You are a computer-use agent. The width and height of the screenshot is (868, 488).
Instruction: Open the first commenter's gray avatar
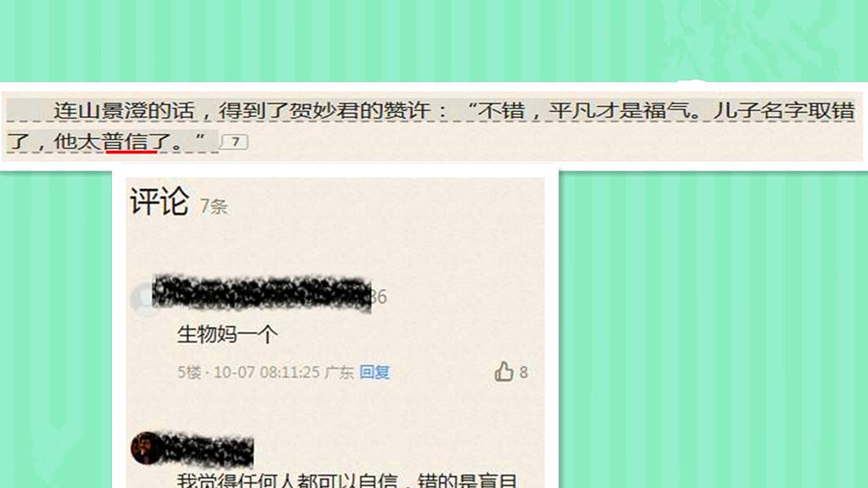144,298
